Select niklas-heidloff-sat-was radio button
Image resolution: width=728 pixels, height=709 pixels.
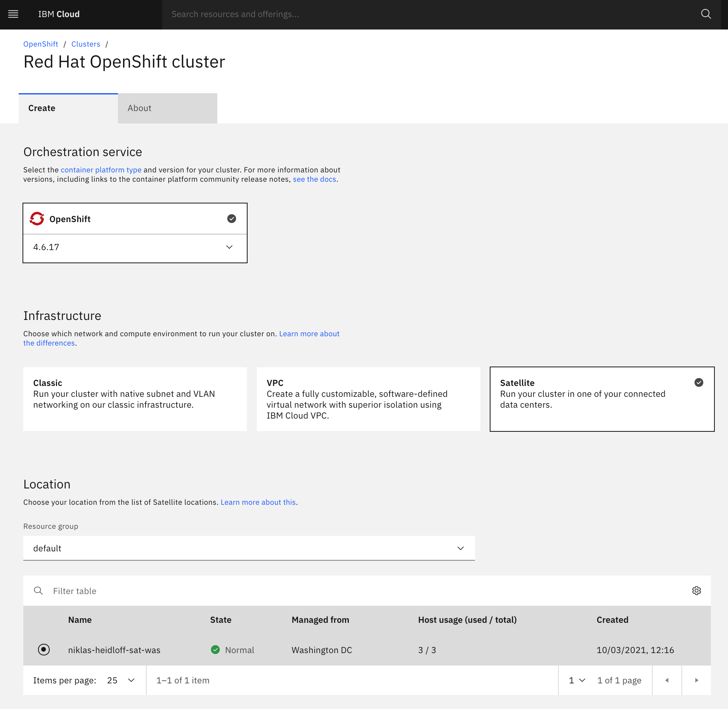[44, 650]
